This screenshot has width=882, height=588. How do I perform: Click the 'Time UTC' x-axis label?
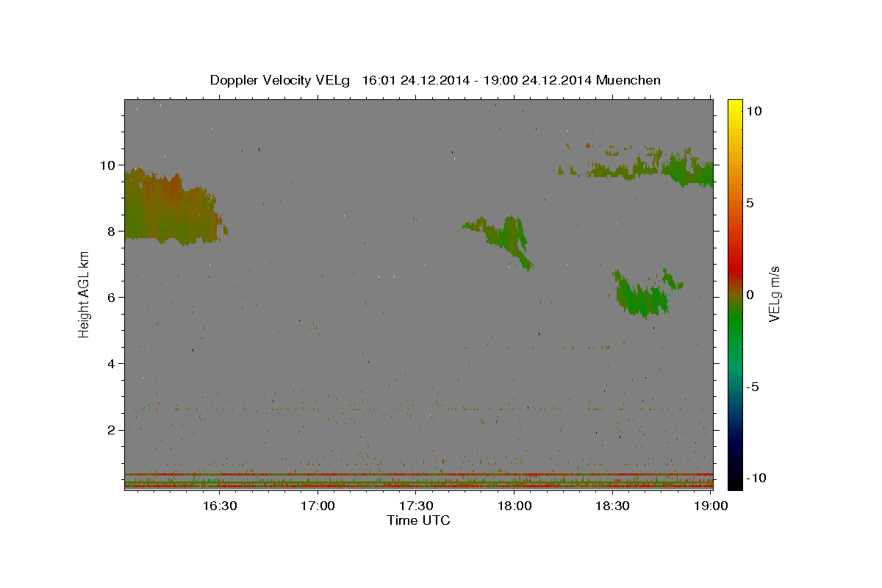[418, 520]
